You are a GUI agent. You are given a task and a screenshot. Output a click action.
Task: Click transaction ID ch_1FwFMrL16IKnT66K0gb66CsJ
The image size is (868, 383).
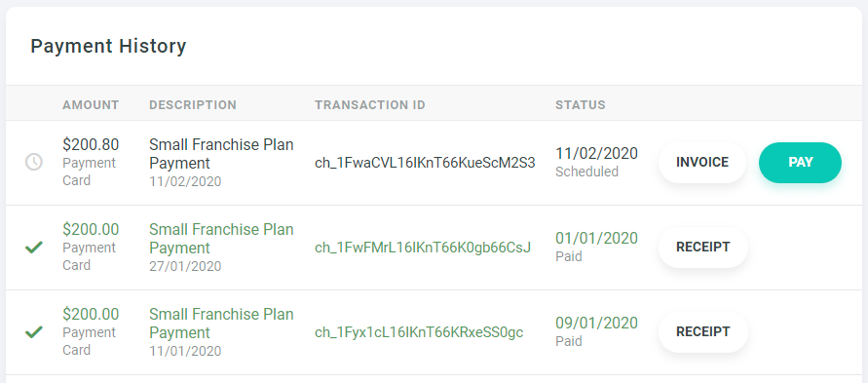tap(423, 248)
